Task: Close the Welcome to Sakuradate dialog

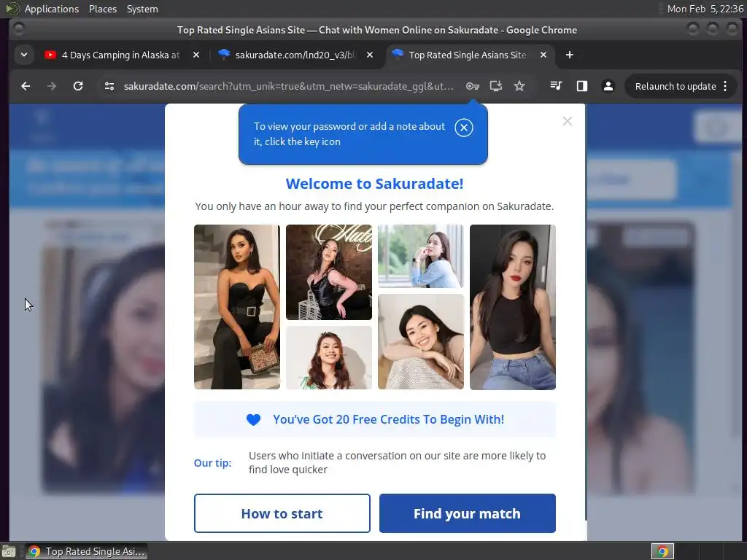Action: (x=567, y=121)
